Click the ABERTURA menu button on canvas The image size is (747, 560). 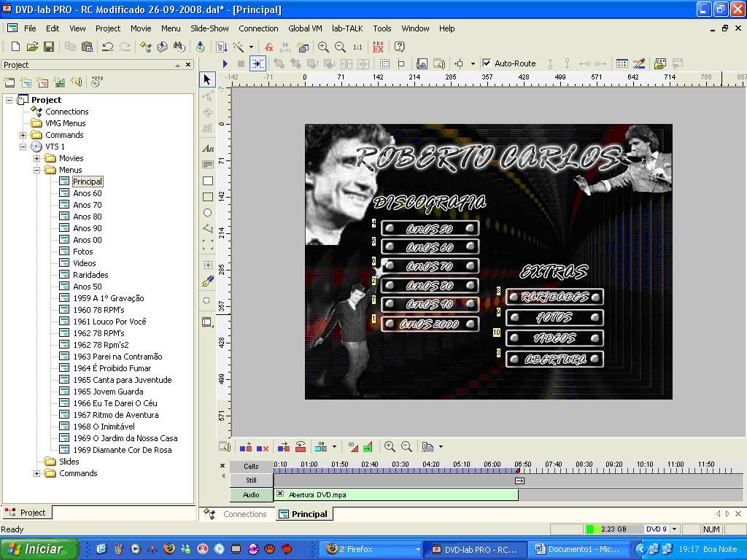(554, 359)
